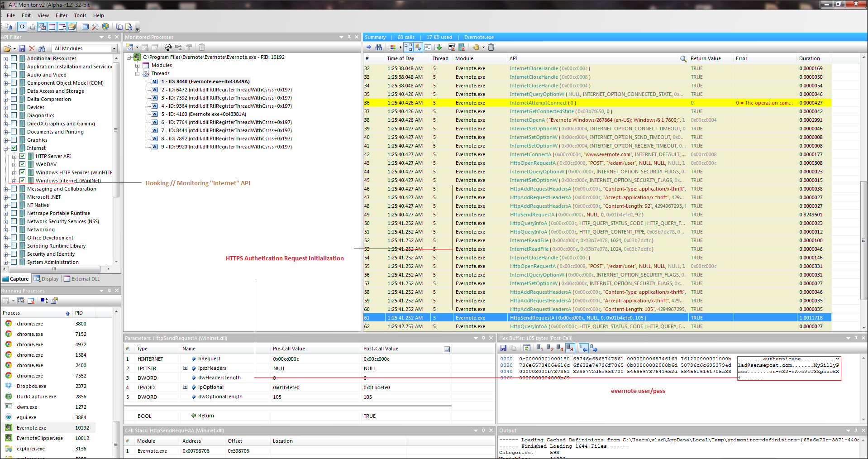This screenshot has height=459, width=868.
Task: Click the binoculars find icon in API Filter
Action: point(42,48)
